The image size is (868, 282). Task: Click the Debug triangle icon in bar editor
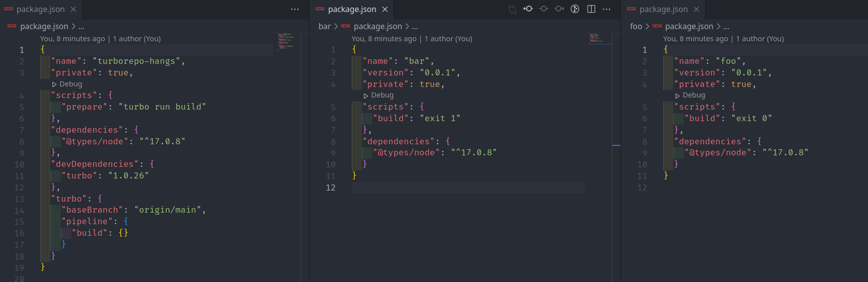pos(366,96)
